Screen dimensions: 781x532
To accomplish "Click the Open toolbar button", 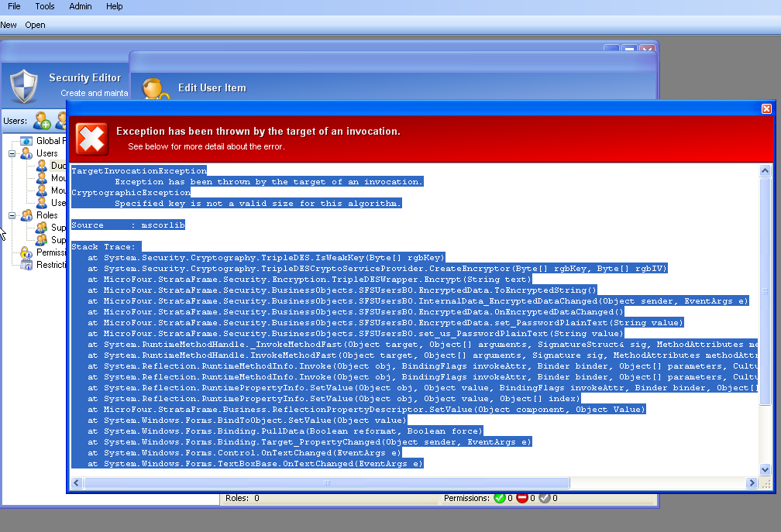I will point(35,25).
